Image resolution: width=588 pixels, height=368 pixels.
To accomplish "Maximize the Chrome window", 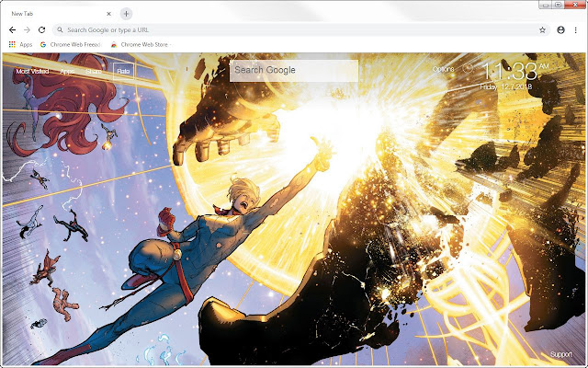I will click(558, 5).
